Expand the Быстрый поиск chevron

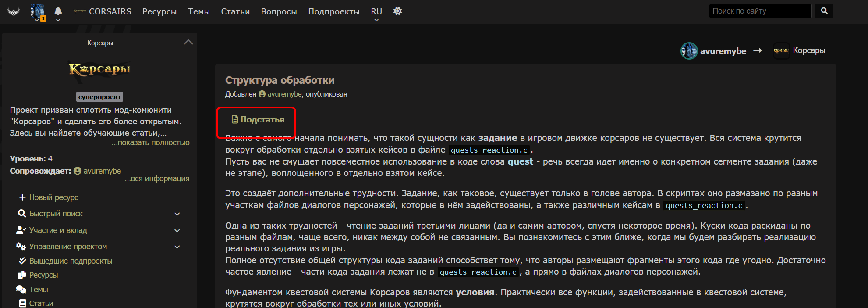point(177,214)
